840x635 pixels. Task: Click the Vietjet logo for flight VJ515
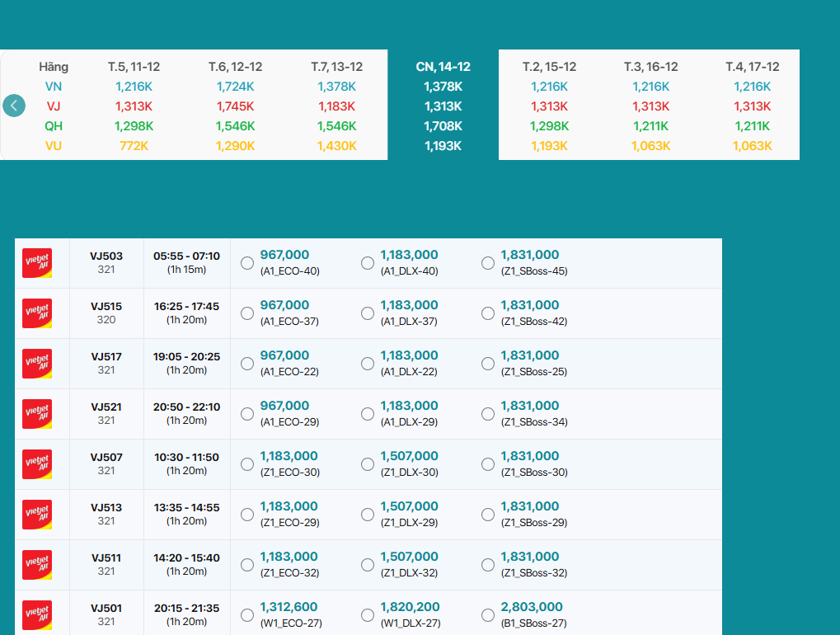coord(37,313)
